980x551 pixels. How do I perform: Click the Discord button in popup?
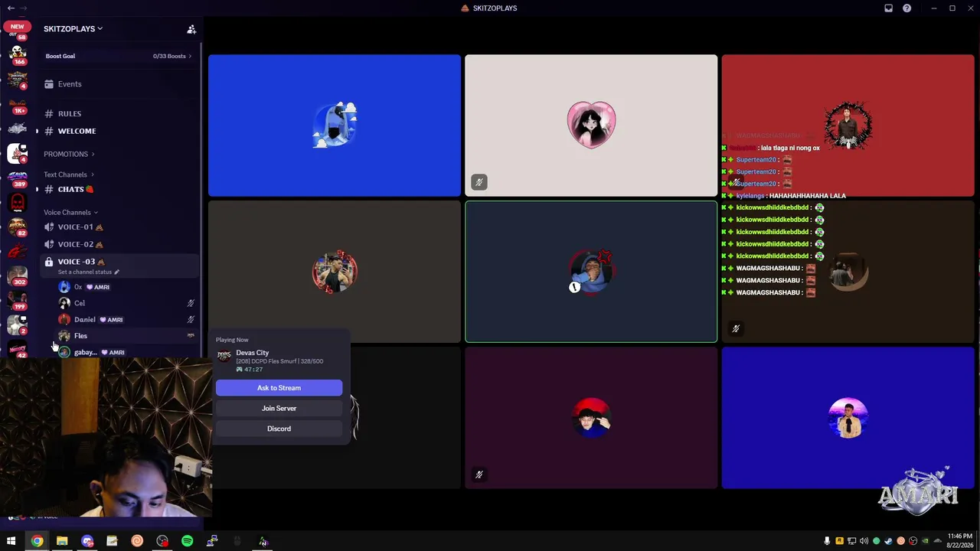(x=279, y=429)
